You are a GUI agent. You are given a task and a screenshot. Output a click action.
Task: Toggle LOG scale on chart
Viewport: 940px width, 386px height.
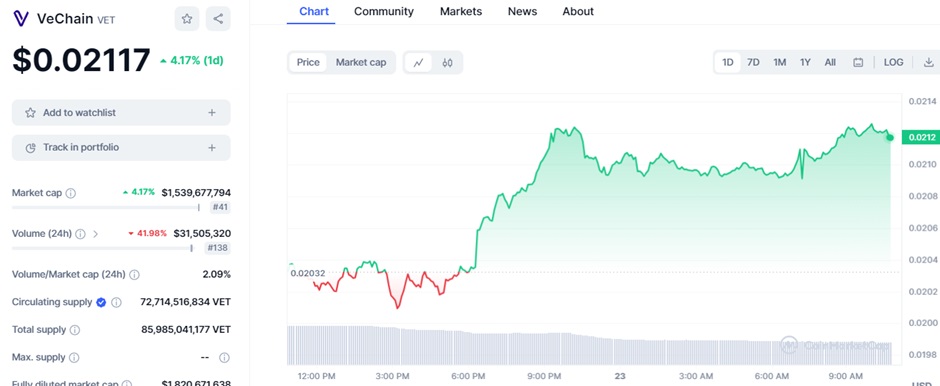[x=893, y=62]
